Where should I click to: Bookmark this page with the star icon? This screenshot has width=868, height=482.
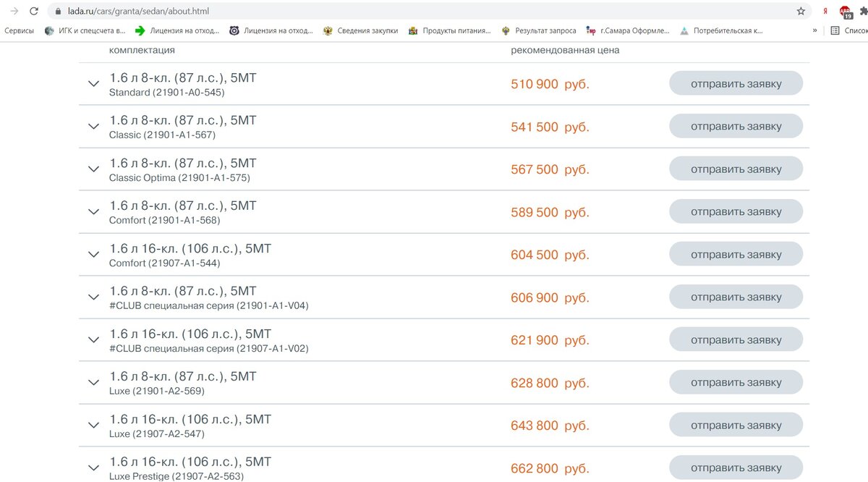coord(801,11)
